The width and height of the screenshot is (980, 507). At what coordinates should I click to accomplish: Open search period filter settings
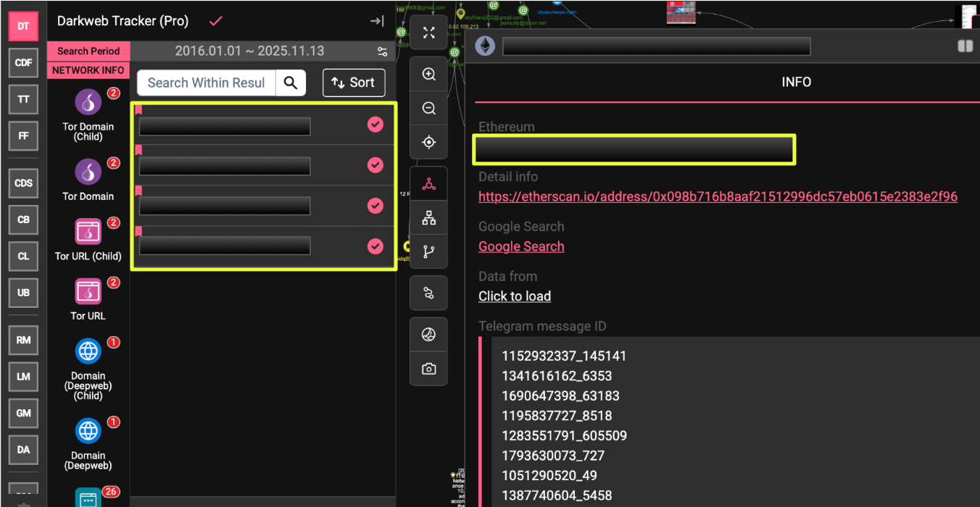point(382,51)
